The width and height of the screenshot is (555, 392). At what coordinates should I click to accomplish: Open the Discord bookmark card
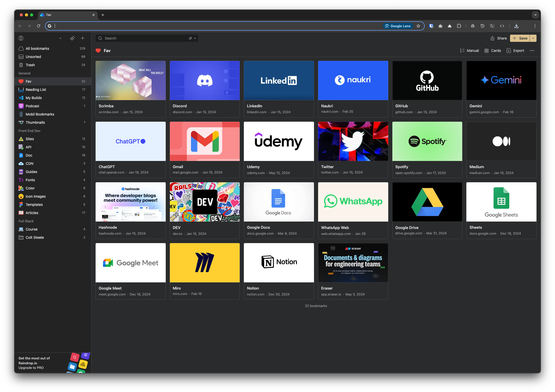tap(205, 89)
